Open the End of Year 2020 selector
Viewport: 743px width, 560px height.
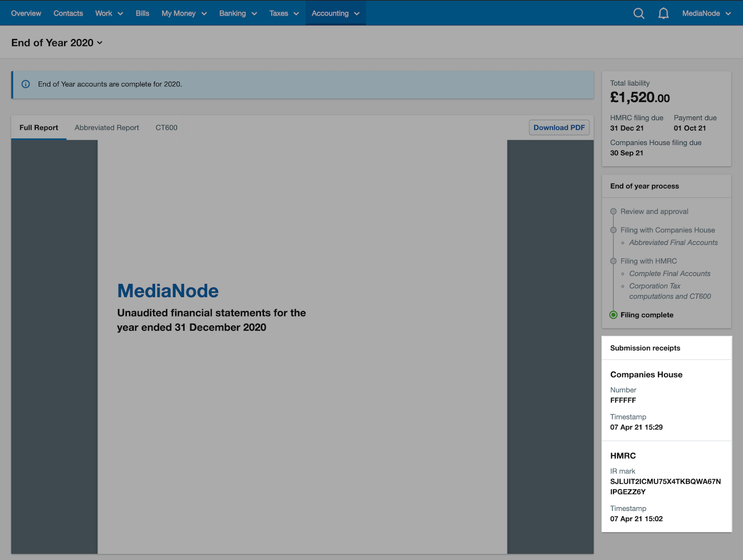pos(57,43)
